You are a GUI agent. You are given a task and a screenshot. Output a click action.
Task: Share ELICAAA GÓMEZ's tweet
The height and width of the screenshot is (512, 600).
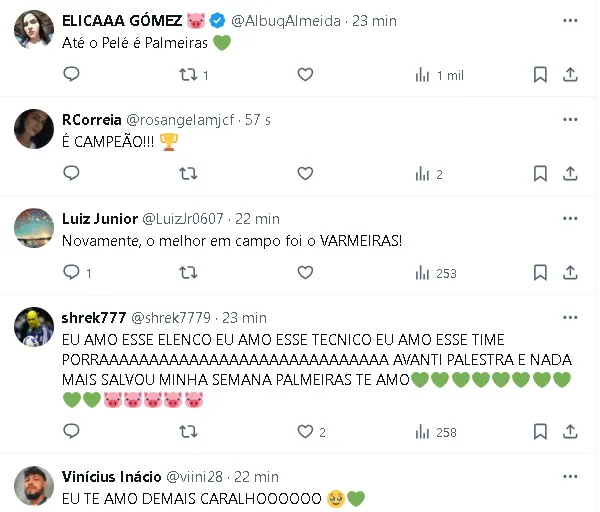point(570,75)
